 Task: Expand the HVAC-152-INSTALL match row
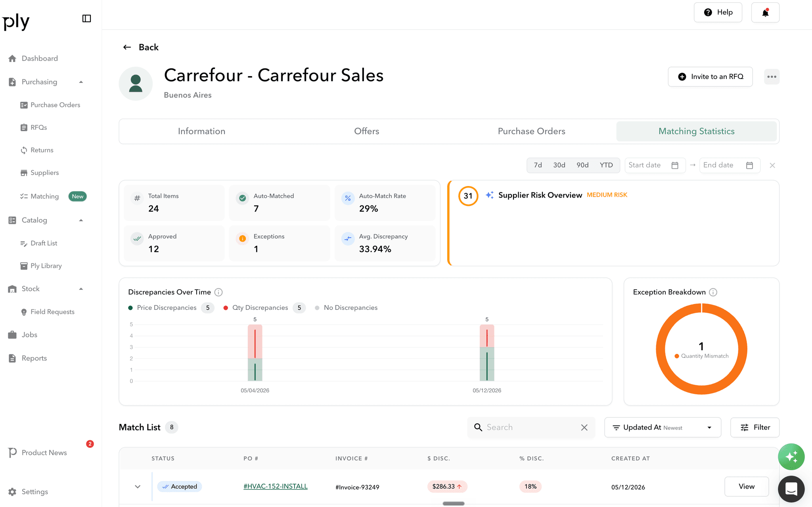pyautogui.click(x=138, y=487)
